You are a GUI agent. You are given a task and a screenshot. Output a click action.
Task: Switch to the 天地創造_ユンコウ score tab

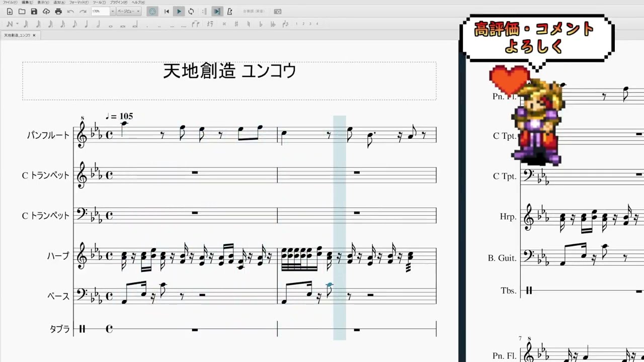click(x=17, y=35)
